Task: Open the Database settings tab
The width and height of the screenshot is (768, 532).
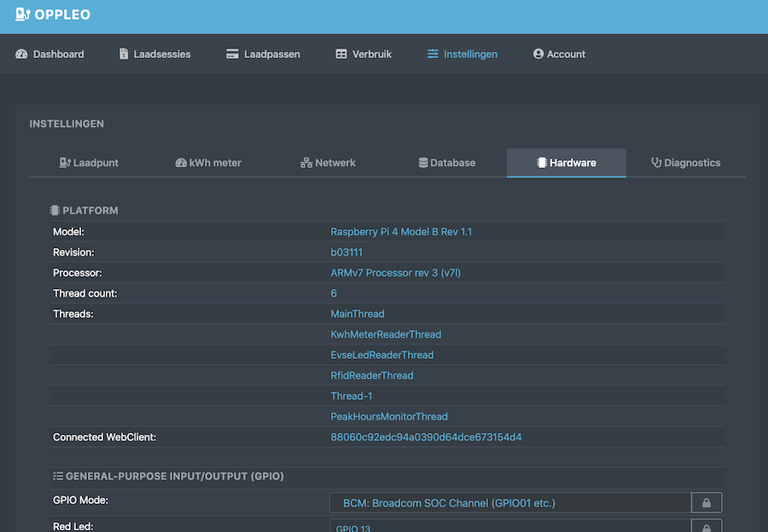Action: tap(447, 163)
